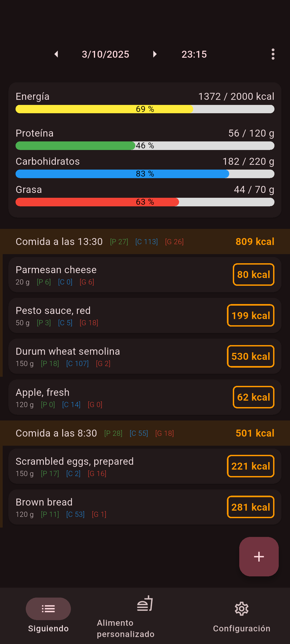The height and width of the screenshot is (644, 290).
Task: Open the Siguiendo list tab icon
Action: pos(48,609)
